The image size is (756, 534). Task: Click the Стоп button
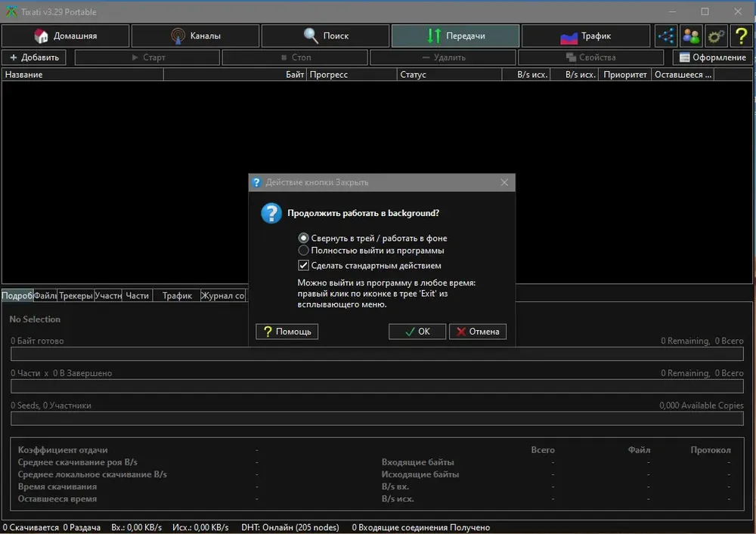click(x=295, y=57)
